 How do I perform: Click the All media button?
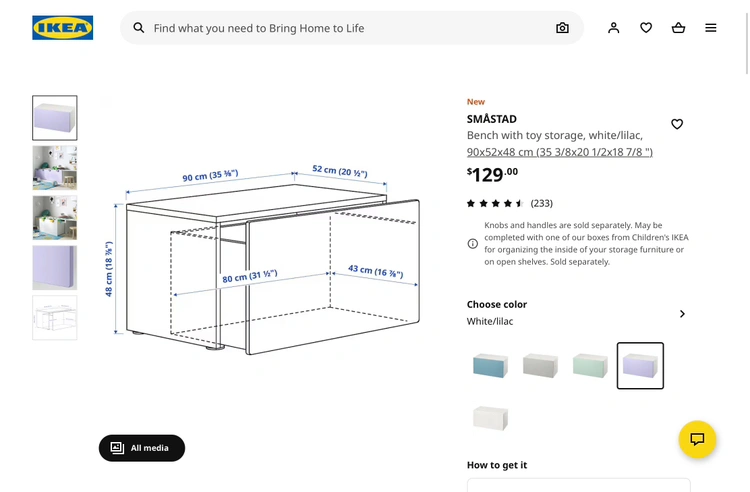(141, 448)
